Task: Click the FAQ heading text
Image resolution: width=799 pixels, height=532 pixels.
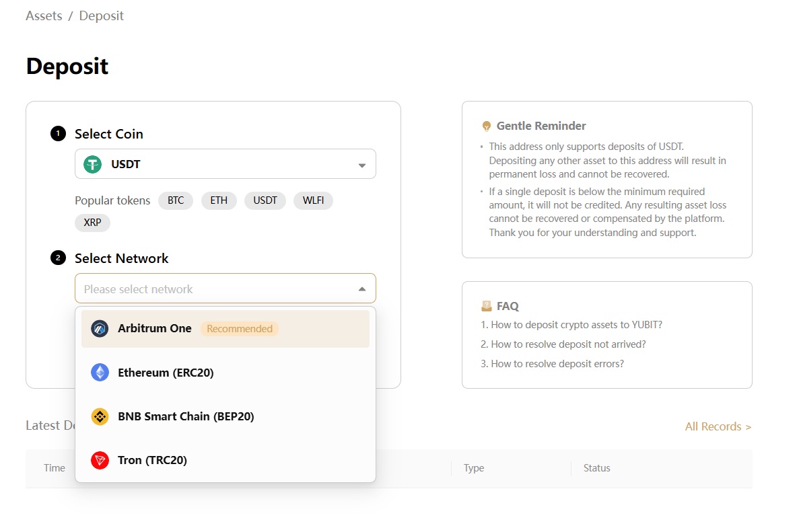Action: point(508,306)
